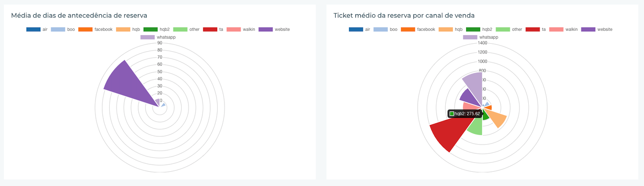Toggle the air legend swatch in left chart
The image size is (644, 186).
34,29
